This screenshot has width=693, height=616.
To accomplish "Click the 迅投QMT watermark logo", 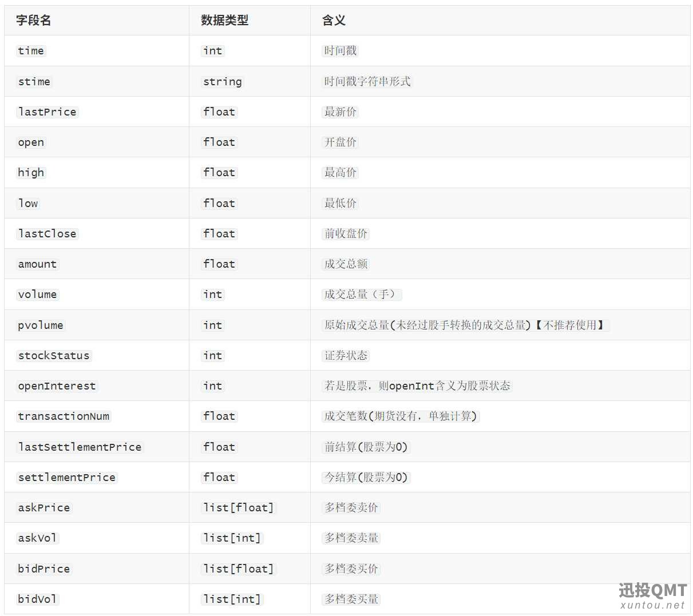I will click(x=652, y=590).
